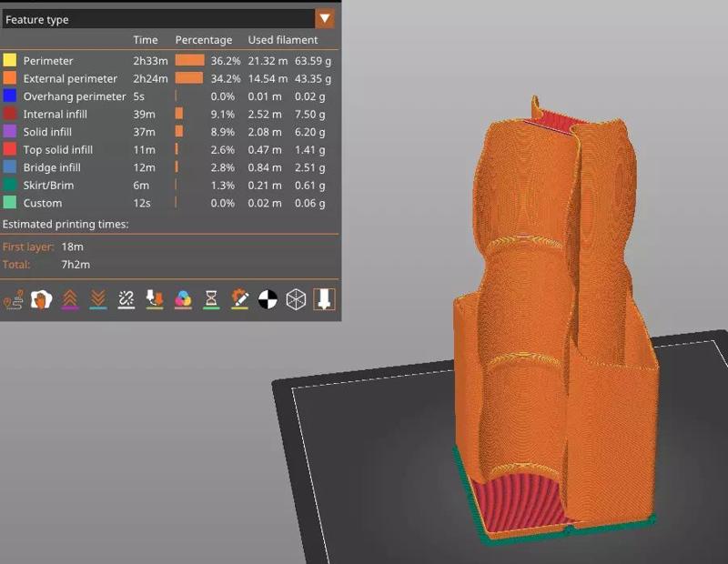
Task: Toggle custom G-codes gear-pencil icon
Action: point(239,299)
